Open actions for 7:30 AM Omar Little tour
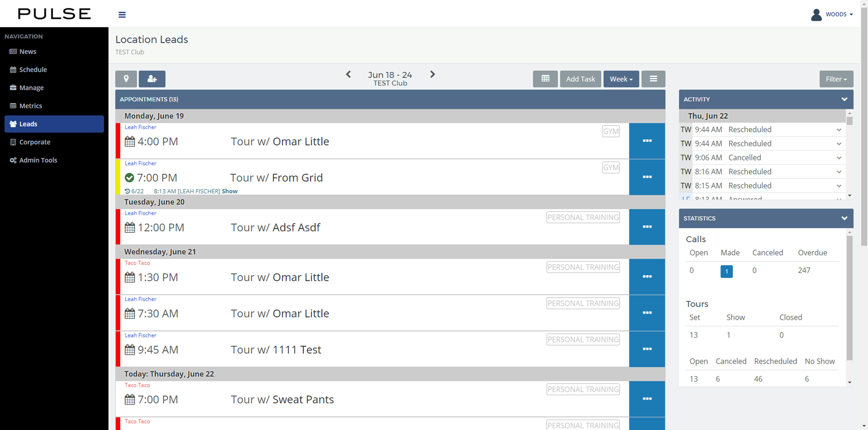 click(647, 313)
